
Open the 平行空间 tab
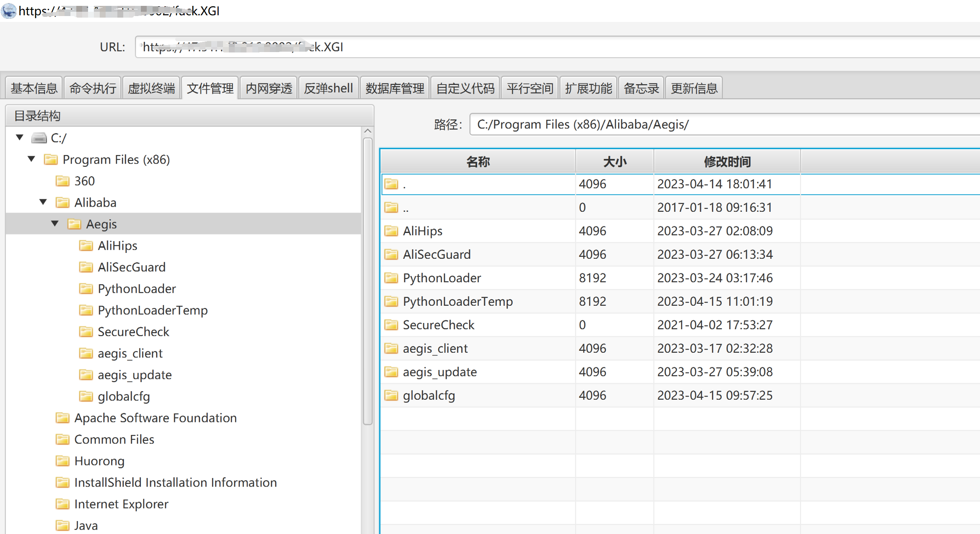(x=530, y=88)
